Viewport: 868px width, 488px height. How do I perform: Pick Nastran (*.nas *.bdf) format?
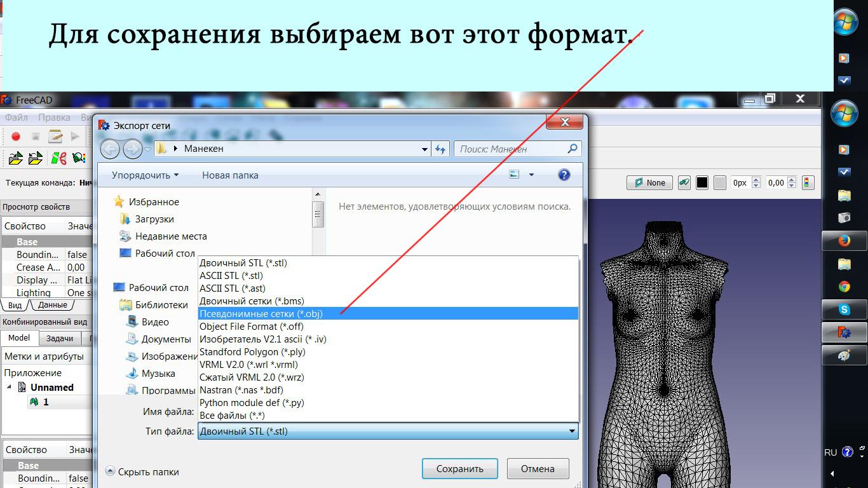click(x=388, y=390)
